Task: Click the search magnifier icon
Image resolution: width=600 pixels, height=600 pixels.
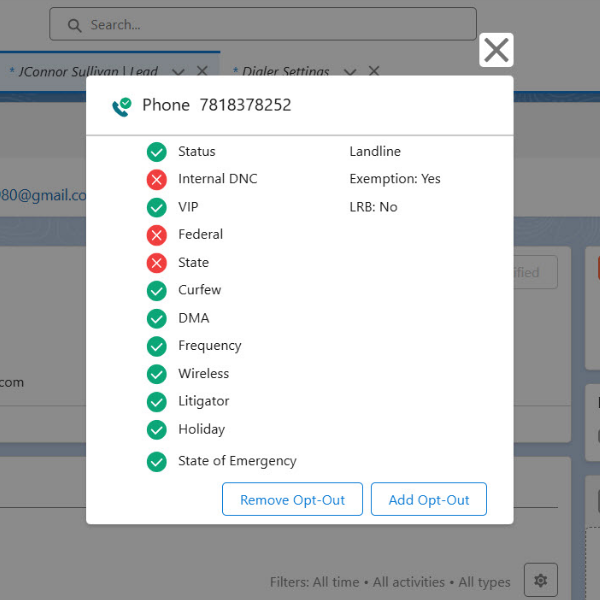Action: coord(74,25)
